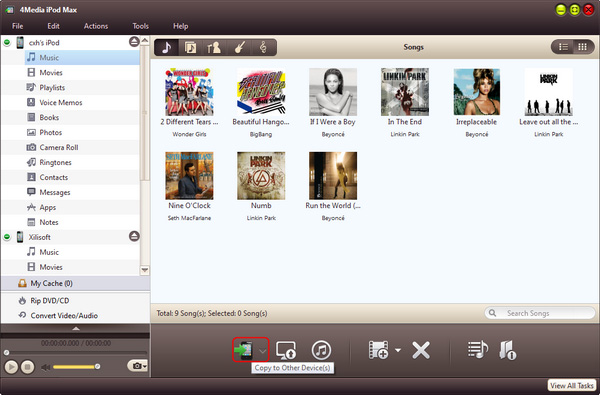The width and height of the screenshot is (600, 395).
Task: Click the new playlist list-note icon
Action: [478, 350]
